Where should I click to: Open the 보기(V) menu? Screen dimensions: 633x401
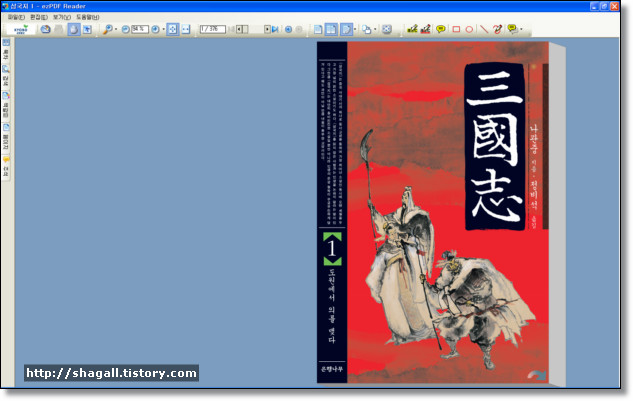62,17
